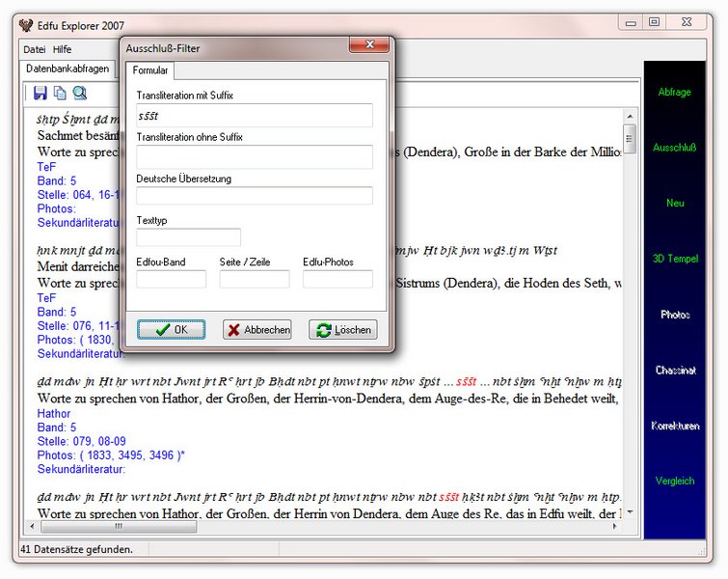Select the Formular tab

(149, 70)
